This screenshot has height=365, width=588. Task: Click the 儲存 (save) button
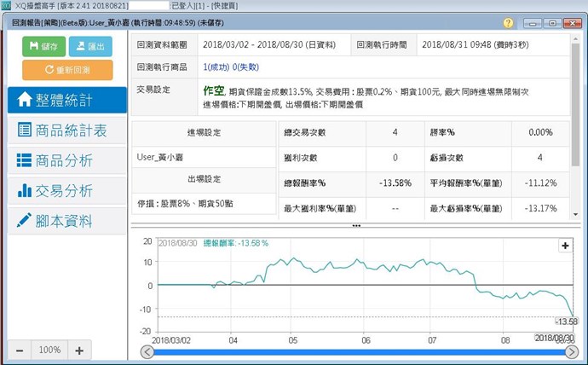coord(43,47)
